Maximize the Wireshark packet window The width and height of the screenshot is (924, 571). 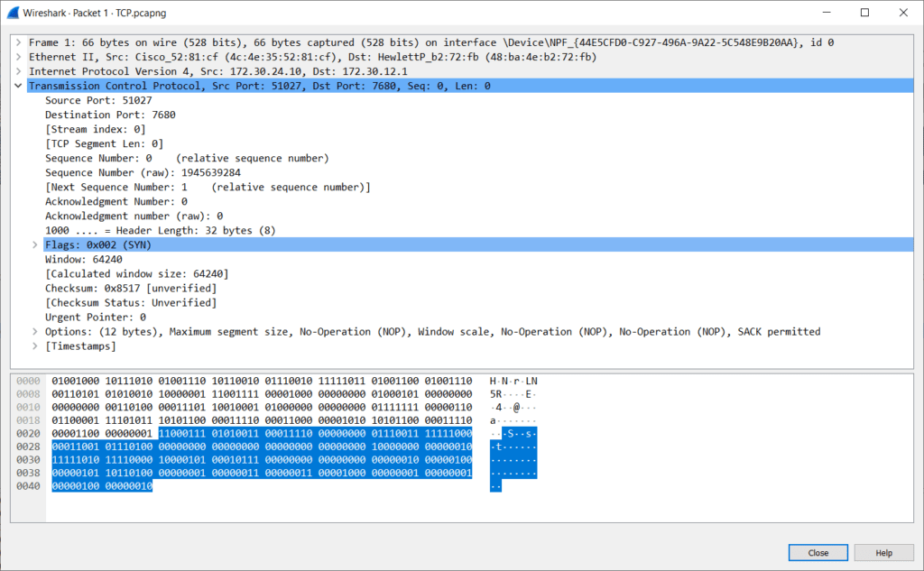864,13
